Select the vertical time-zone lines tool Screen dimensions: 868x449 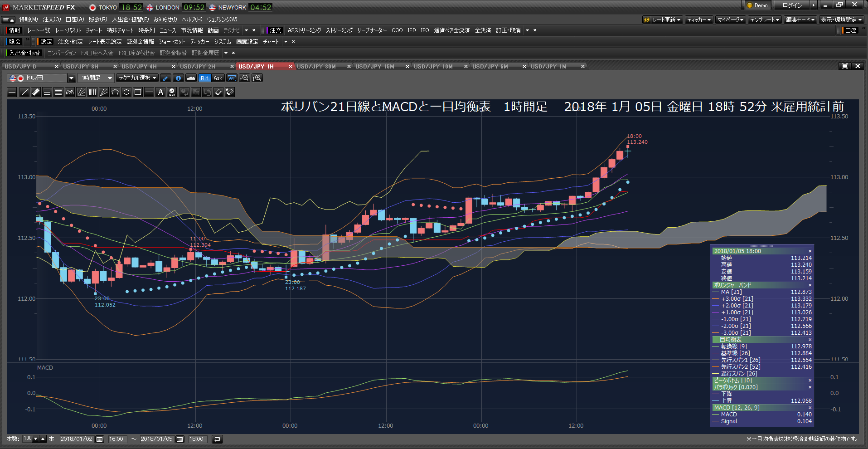(x=92, y=92)
